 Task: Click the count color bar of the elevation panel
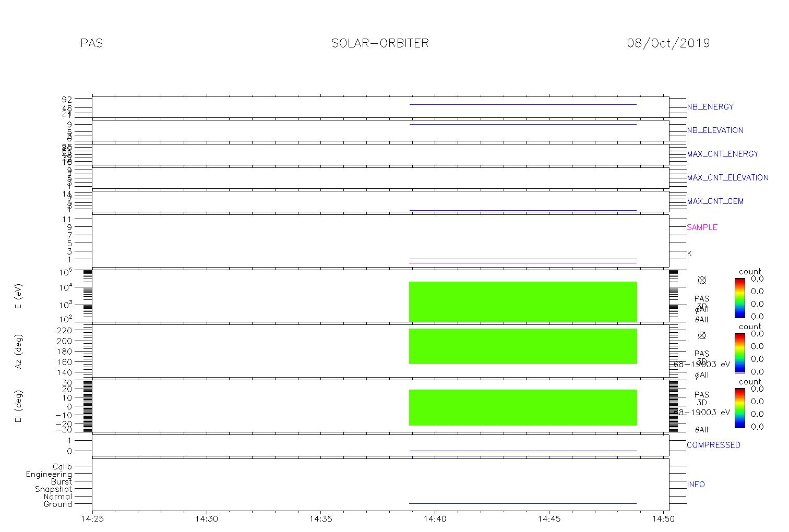[x=739, y=408]
